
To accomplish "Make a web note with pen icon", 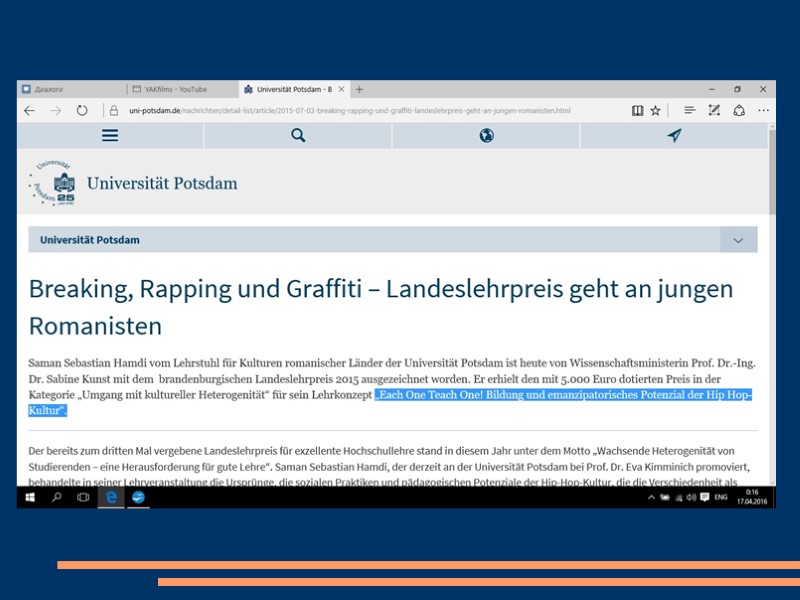I will pyautogui.click(x=714, y=110).
